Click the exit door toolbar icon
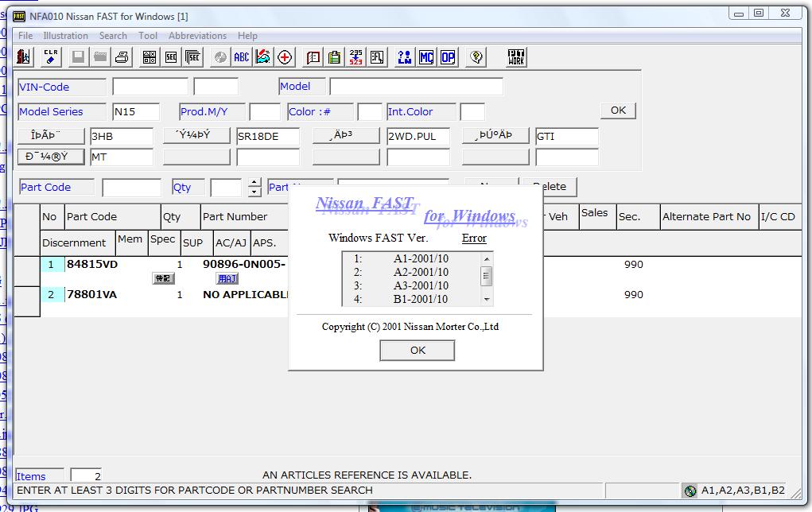The height and width of the screenshot is (512, 812). [x=24, y=56]
